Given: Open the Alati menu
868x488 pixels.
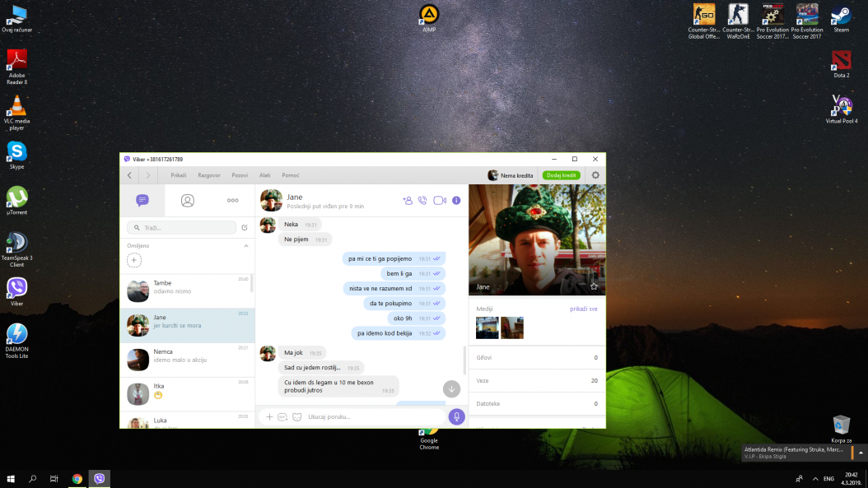Looking at the screenshot, I should pos(264,175).
